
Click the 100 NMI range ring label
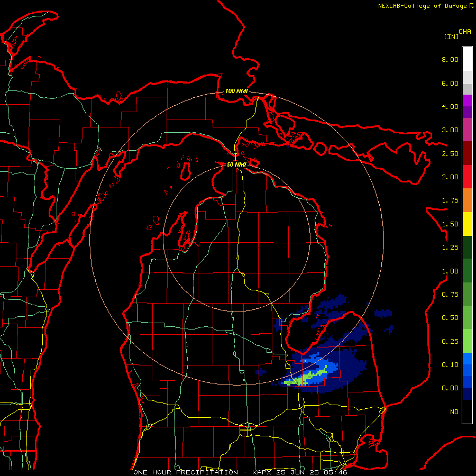(236, 91)
